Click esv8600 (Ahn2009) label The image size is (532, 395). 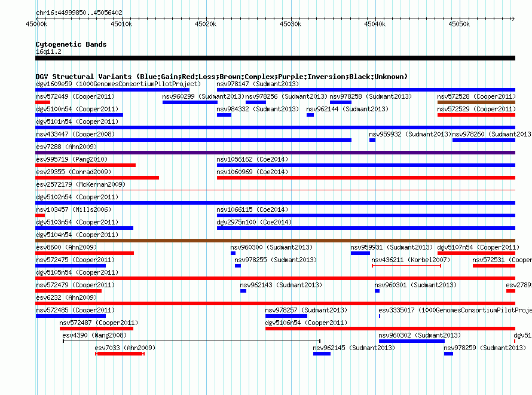[x=66, y=247]
